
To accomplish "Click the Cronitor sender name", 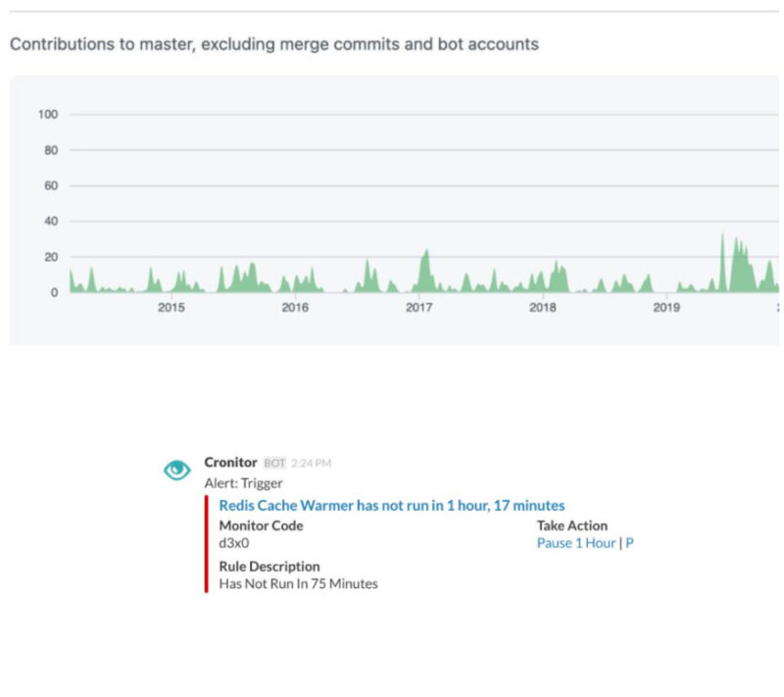I will 230,463.
